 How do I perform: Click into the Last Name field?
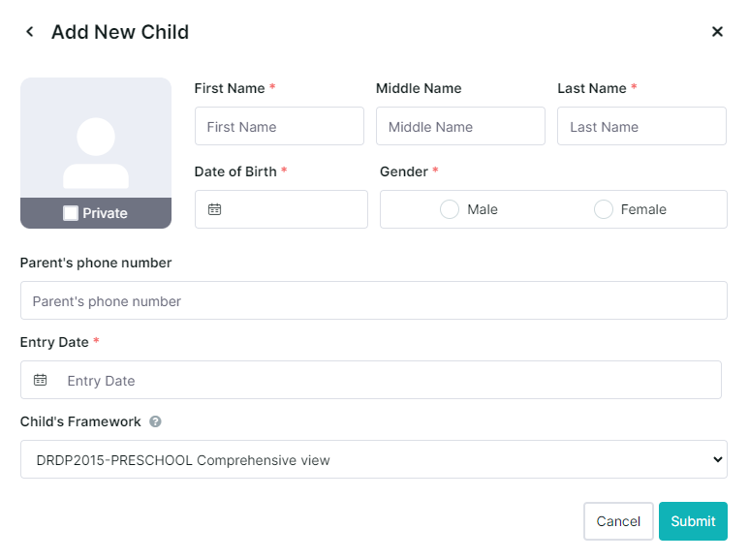(x=642, y=126)
